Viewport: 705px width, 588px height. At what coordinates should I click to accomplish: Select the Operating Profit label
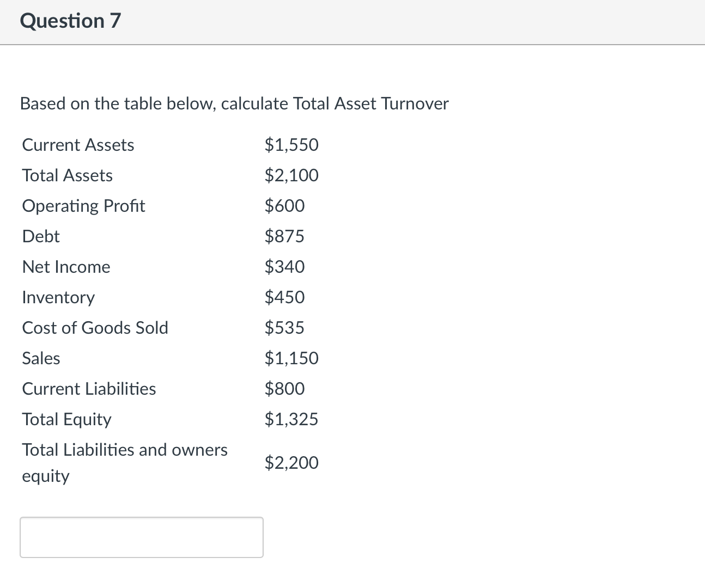click(83, 206)
